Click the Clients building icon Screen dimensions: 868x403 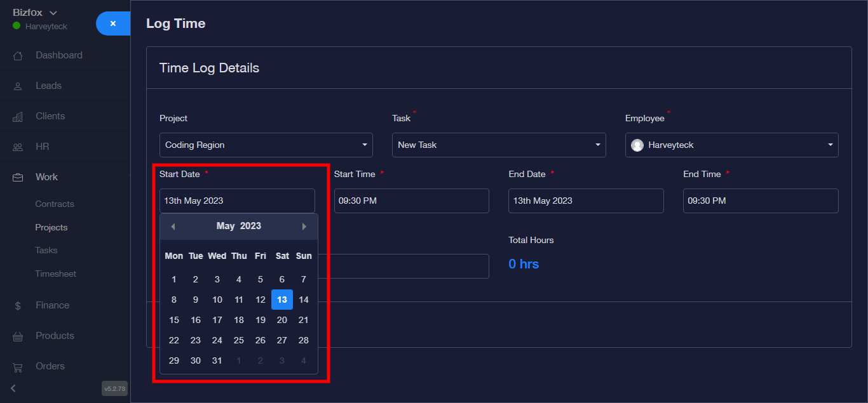pyautogui.click(x=18, y=117)
